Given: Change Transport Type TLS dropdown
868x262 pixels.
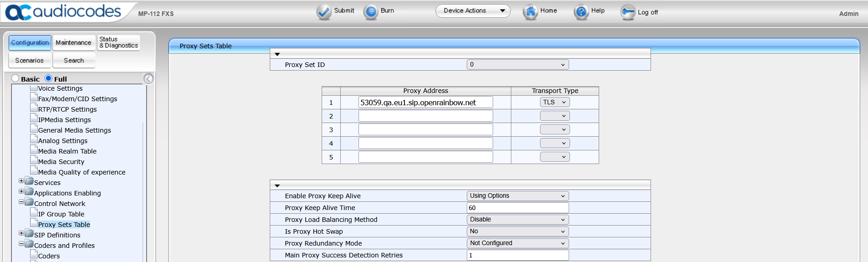Looking at the screenshot, I should tap(555, 103).
